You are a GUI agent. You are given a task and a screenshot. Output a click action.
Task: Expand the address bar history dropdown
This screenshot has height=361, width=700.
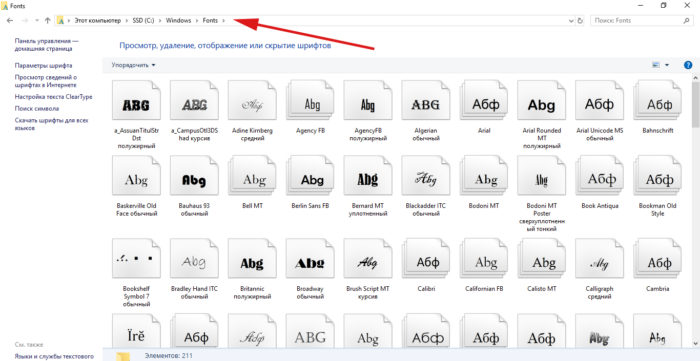coord(571,21)
